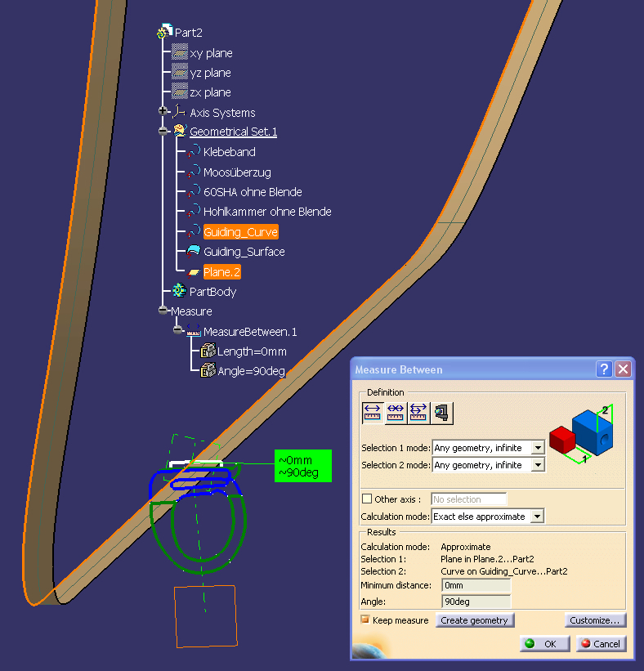Select the Plane.2 tree label
The height and width of the screenshot is (671, 644).
click(222, 271)
